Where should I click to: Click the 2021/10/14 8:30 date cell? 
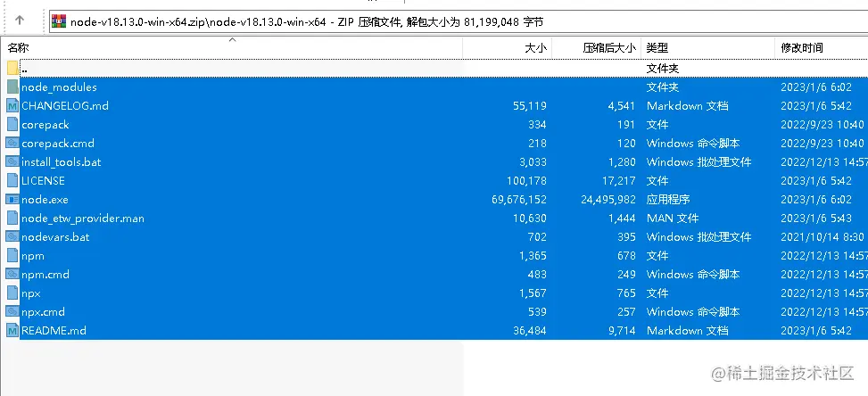(x=822, y=236)
